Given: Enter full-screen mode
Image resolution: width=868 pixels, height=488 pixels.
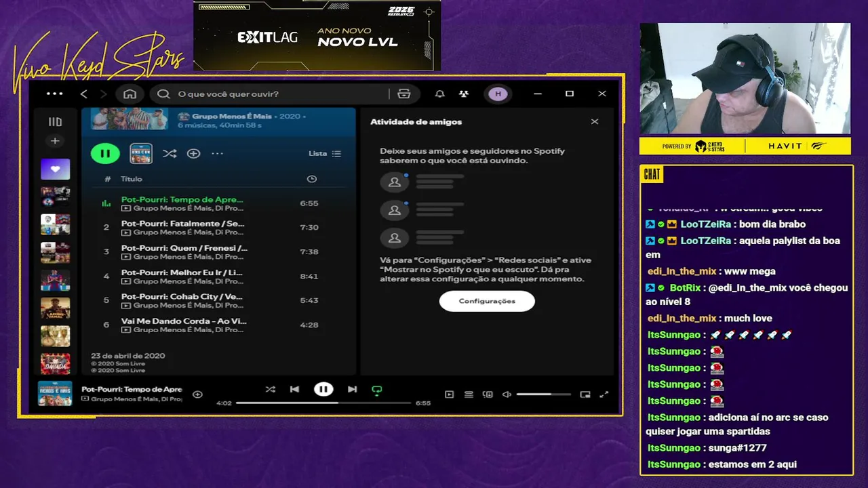Looking at the screenshot, I should click(604, 394).
